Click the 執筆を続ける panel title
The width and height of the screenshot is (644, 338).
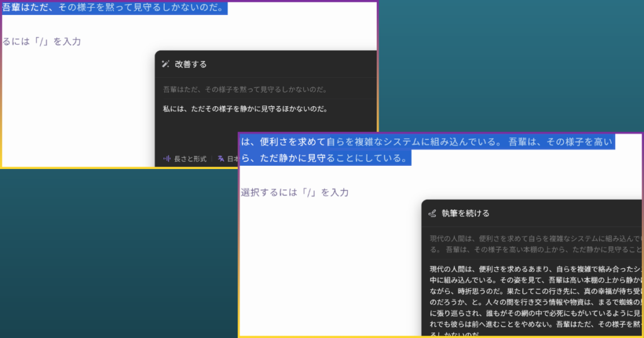465,214
